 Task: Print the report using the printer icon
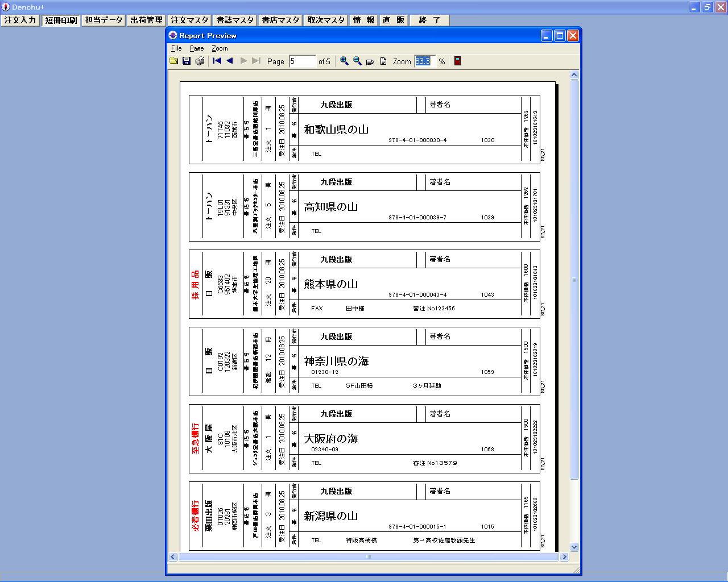(200, 61)
